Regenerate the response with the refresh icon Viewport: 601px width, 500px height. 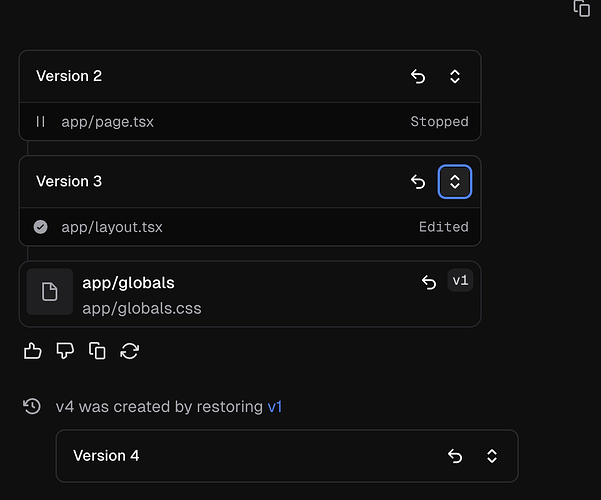click(129, 350)
